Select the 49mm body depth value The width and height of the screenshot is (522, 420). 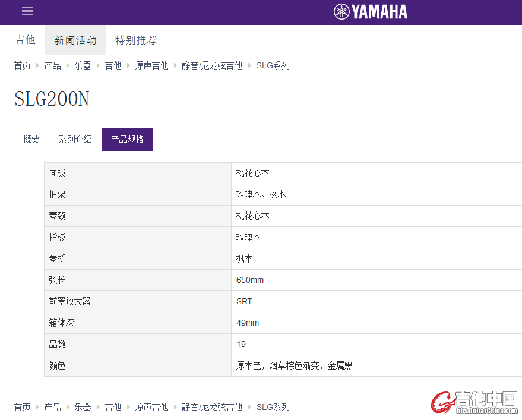tap(248, 323)
